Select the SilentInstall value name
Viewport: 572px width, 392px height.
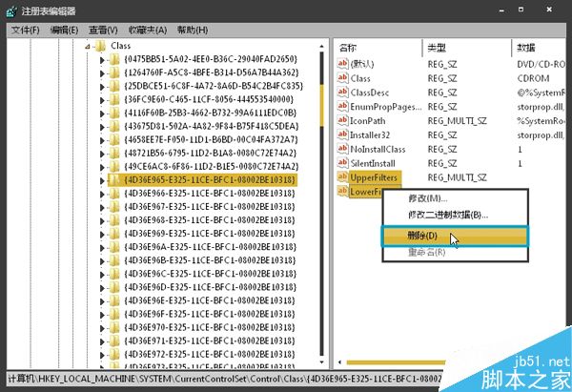[373, 163]
